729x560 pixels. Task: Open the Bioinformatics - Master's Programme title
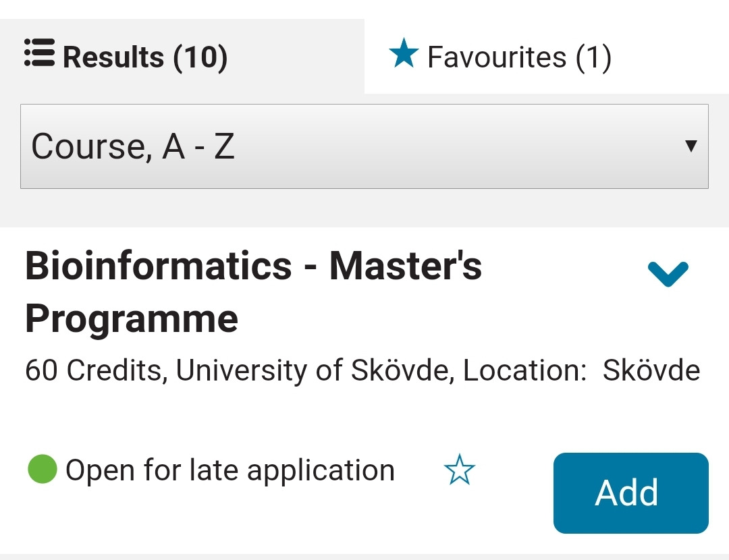(x=253, y=266)
